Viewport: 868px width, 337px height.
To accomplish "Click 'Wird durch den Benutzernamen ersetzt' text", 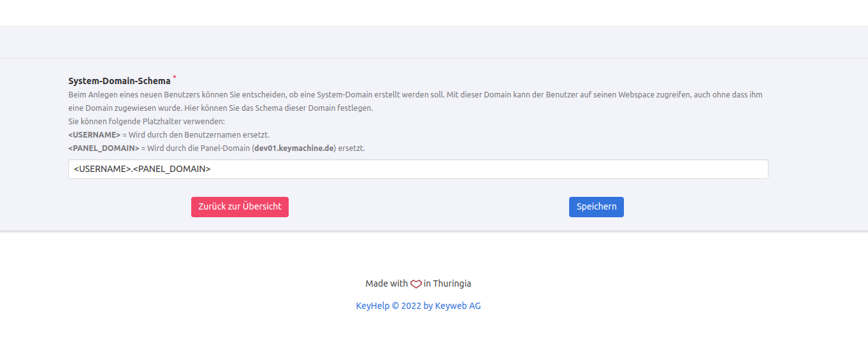I will click(199, 135).
